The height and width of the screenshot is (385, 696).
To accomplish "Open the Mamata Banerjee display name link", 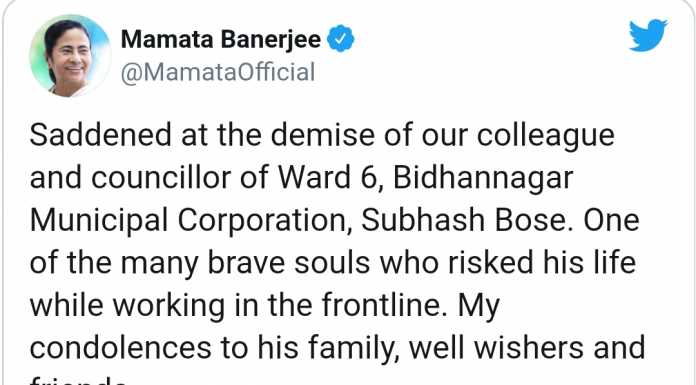I will [221, 39].
